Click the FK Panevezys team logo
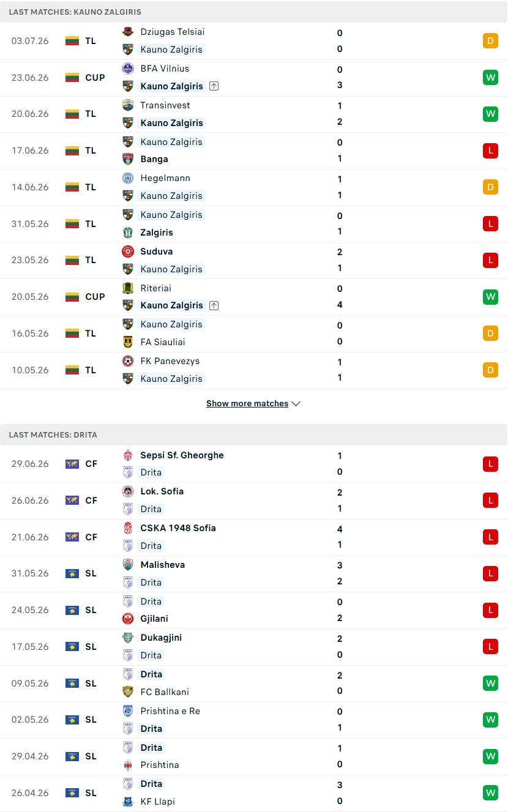 128,361
